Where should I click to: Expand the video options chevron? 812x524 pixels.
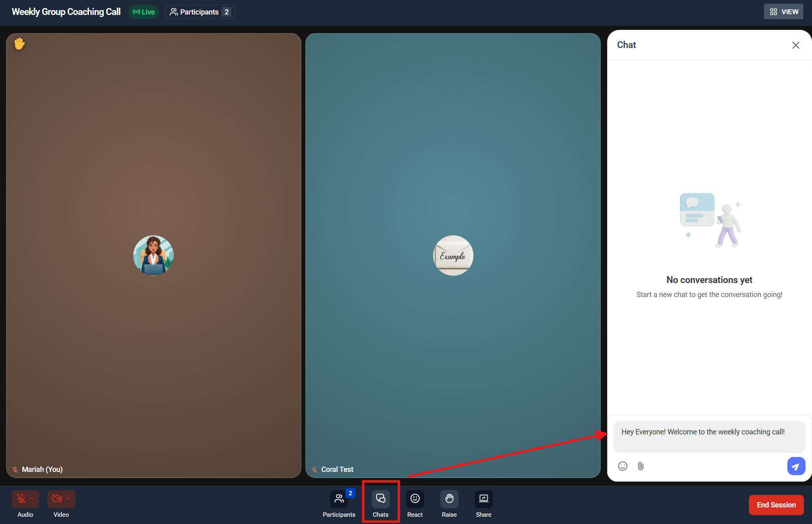coord(68,499)
